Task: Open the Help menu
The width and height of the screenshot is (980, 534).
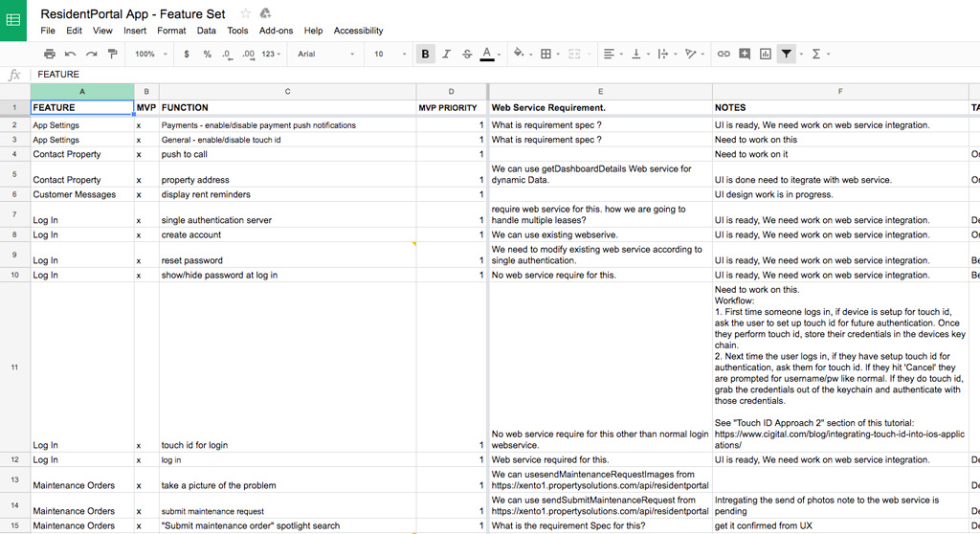Action: pos(313,31)
